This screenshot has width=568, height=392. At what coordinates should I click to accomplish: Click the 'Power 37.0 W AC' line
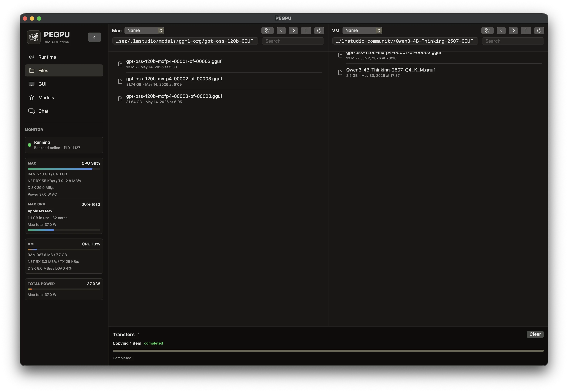(x=42, y=194)
